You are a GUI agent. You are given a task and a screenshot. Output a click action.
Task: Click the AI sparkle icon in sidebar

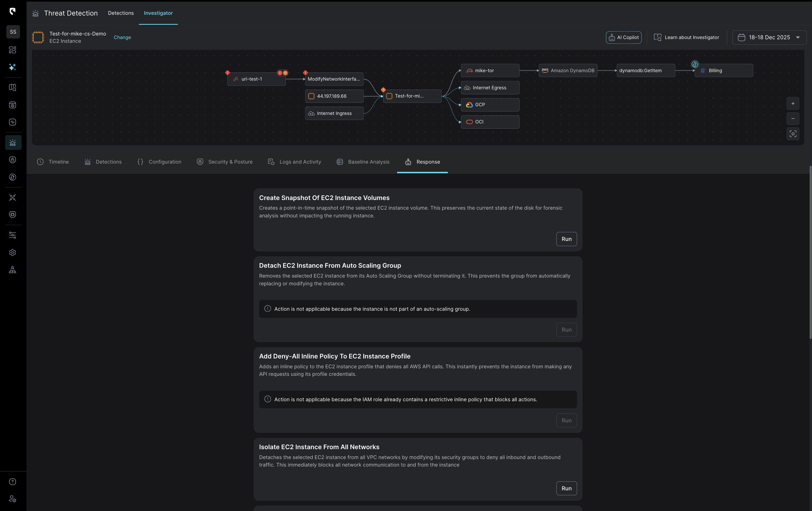click(12, 67)
